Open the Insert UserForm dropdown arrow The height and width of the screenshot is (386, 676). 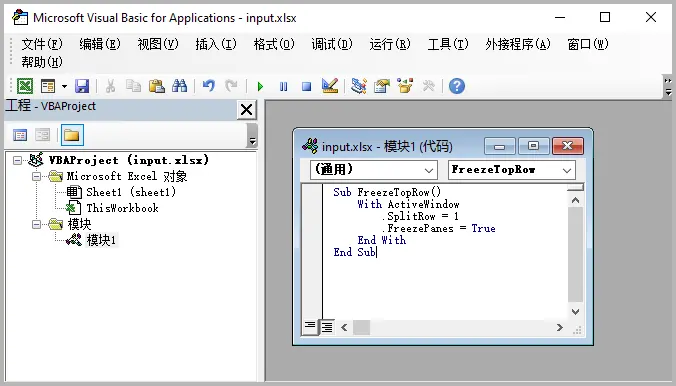pos(64,86)
